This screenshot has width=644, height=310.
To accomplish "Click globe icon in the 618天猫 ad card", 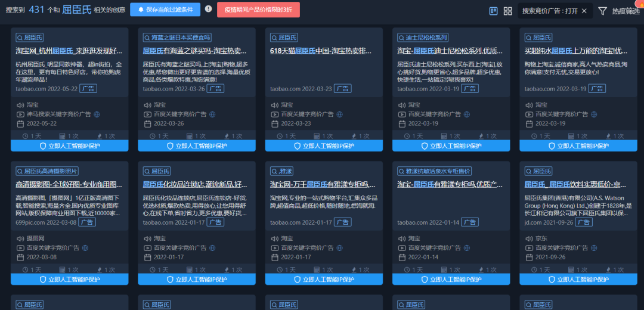I will [x=340, y=114].
